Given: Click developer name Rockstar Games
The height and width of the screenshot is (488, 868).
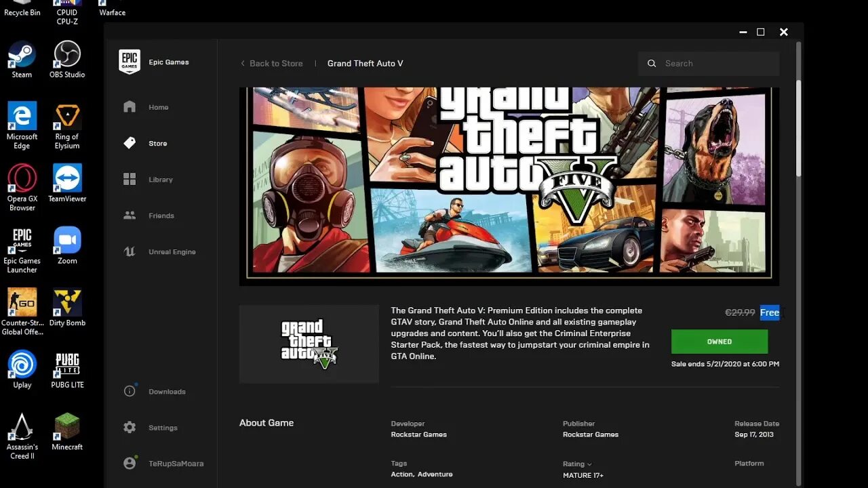Looking at the screenshot, I should (418, 434).
